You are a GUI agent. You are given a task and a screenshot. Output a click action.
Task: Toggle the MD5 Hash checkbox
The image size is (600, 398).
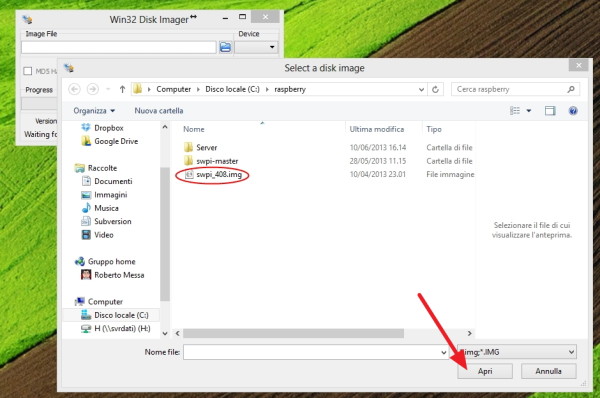coord(28,71)
